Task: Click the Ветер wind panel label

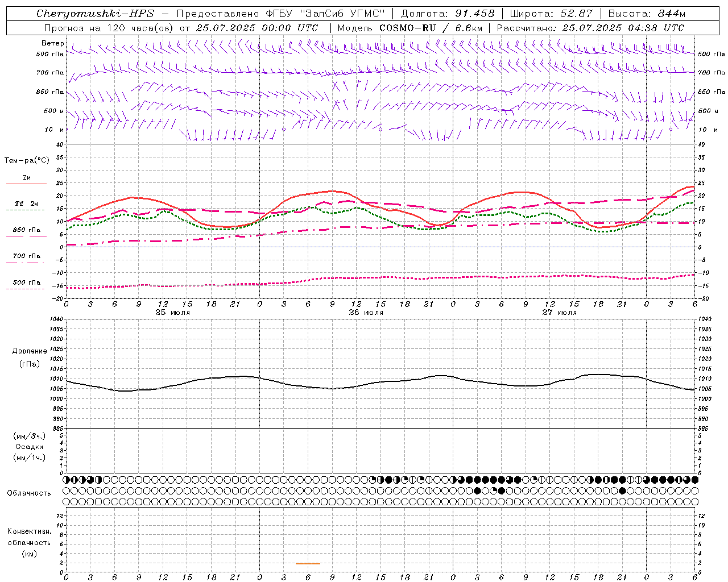Action: [53, 43]
